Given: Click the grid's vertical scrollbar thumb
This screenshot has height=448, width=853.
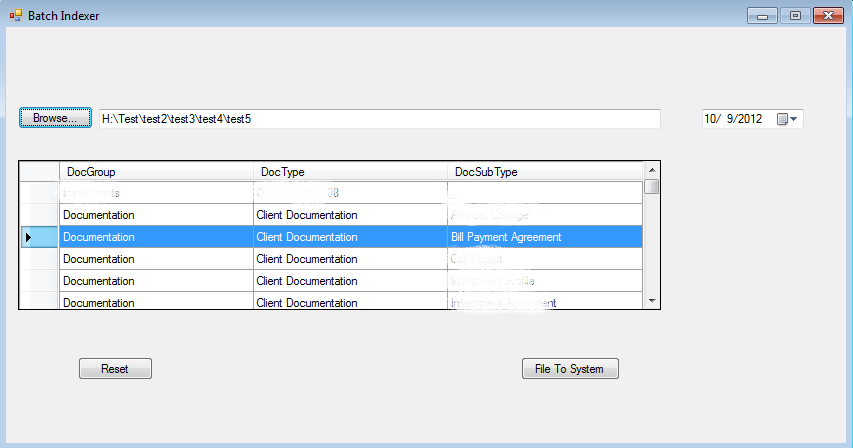Looking at the screenshot, I should pyautogui.click(x=651, y=186).
